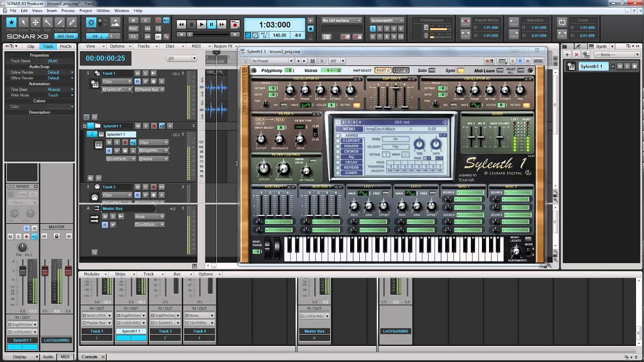Screen dimensions: 644x362
Task: Solo Track 1 in track view
Action: 145,73
